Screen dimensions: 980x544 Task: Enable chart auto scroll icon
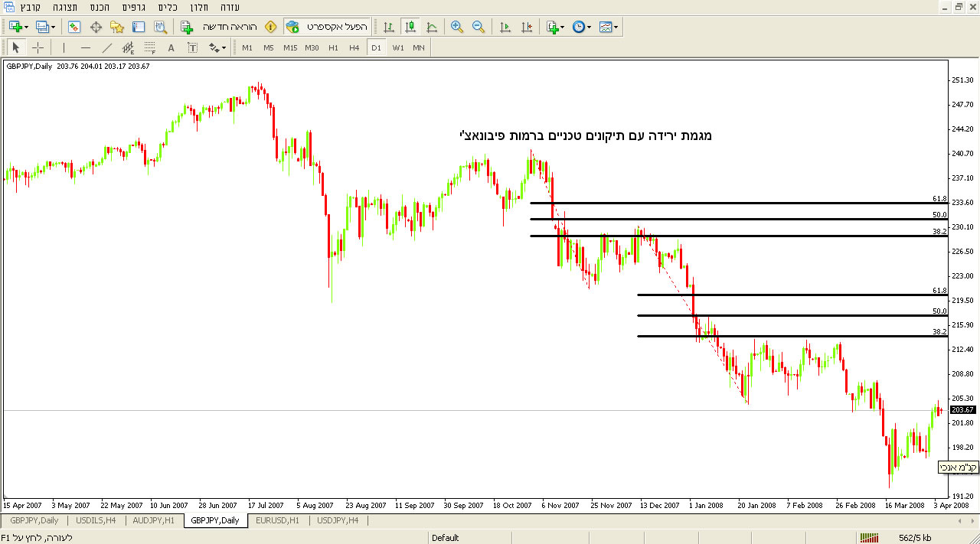(505, 27)
